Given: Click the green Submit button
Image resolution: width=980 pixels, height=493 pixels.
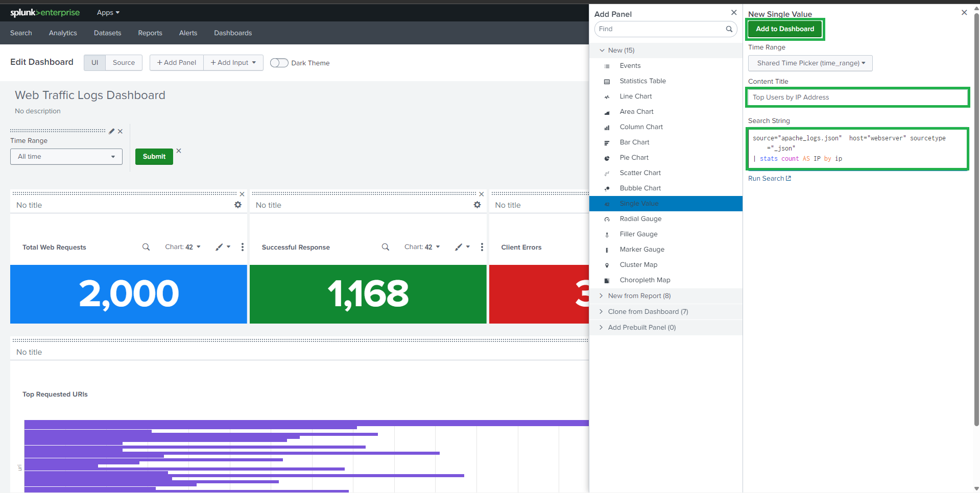Looking at the screenshot, I should click(154, 157).
